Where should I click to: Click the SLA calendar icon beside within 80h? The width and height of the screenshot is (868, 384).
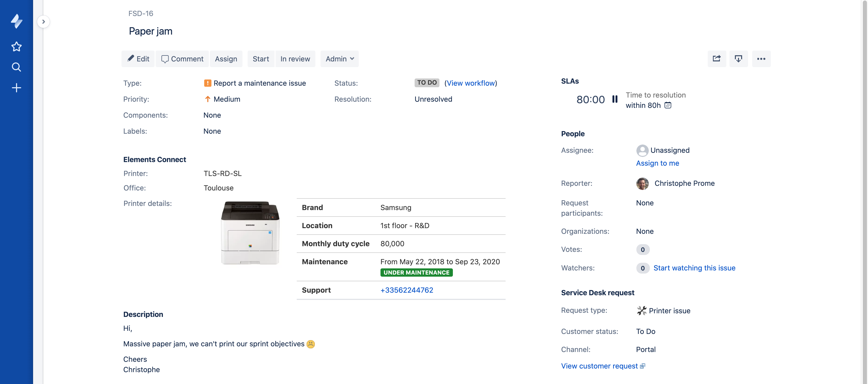click(x=667, y=105)
